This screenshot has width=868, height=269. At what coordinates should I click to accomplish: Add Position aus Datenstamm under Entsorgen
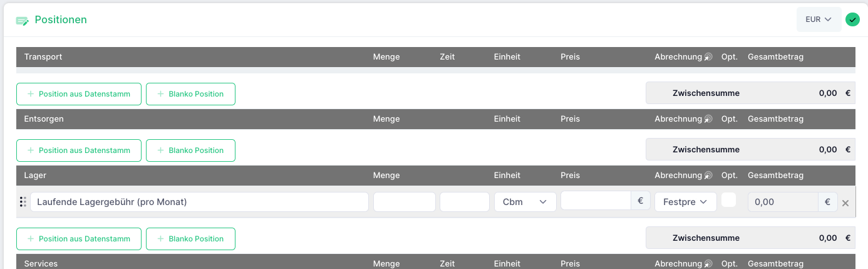[x=79, y=150]
